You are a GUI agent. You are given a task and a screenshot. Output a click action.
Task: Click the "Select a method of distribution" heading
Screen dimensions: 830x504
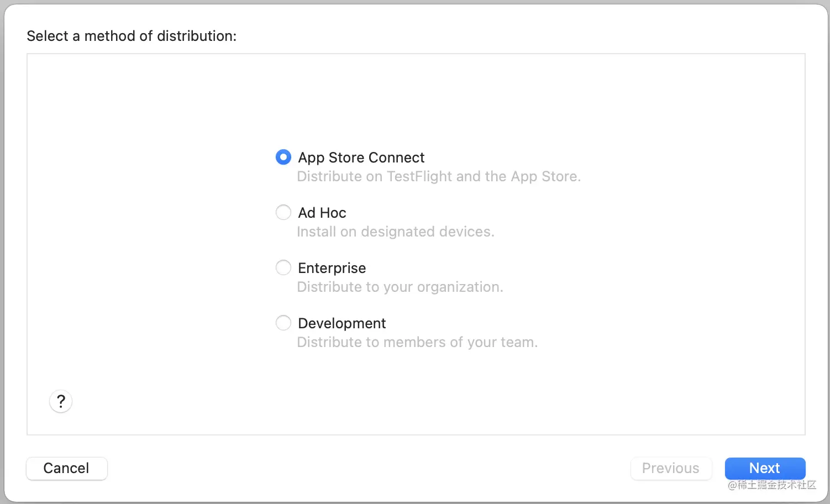[x=132, y=36]
